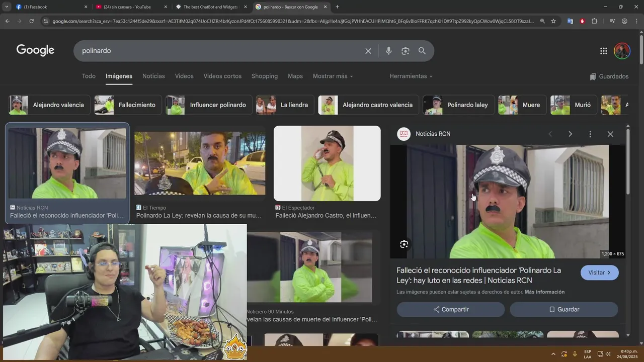Open the Videos cortos tab
This screenshot has height=362, width=644.
tap(222, 76)
